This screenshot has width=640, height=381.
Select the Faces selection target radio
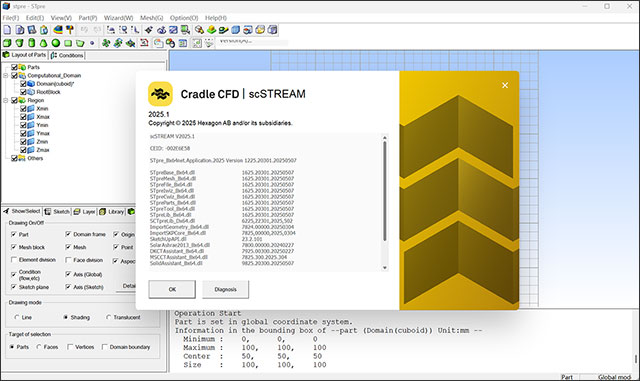(39, 347)
